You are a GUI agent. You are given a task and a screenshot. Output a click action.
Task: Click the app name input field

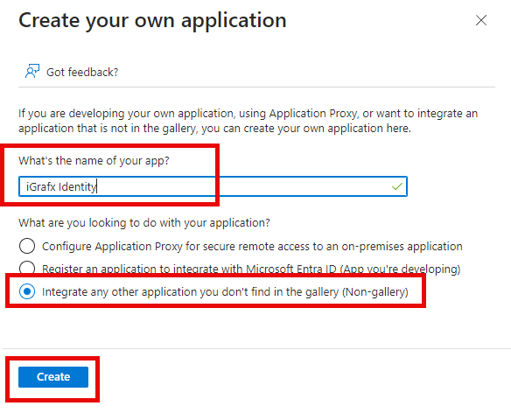tap(213, 186)
